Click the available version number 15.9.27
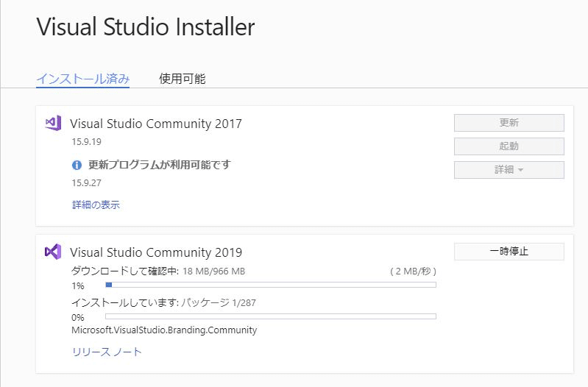This screenshot has height=387, width=588. tap(87, 183)
